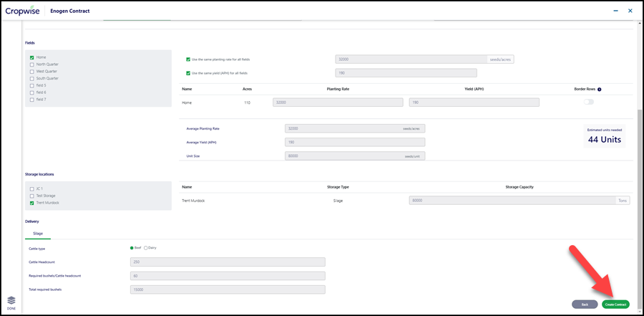Select the Dairy cattle type
644x316 pixels.
point(145,248)
